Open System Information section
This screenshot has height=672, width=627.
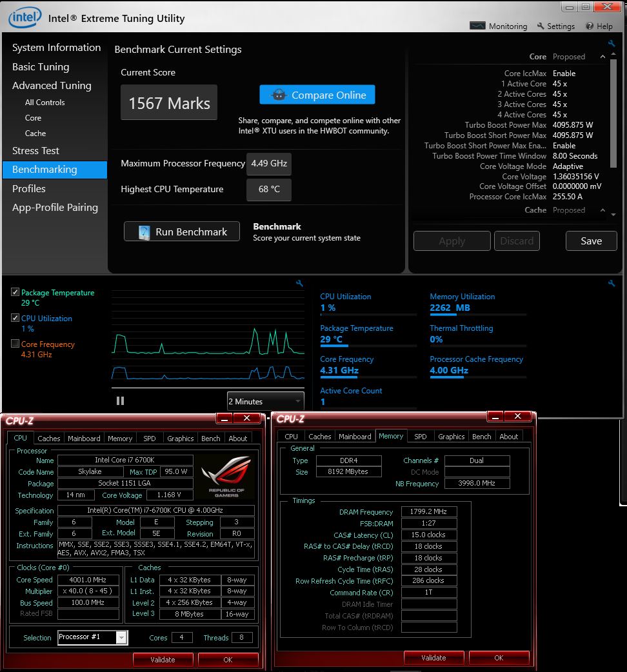pyautogui.click(x=57, y=48)
